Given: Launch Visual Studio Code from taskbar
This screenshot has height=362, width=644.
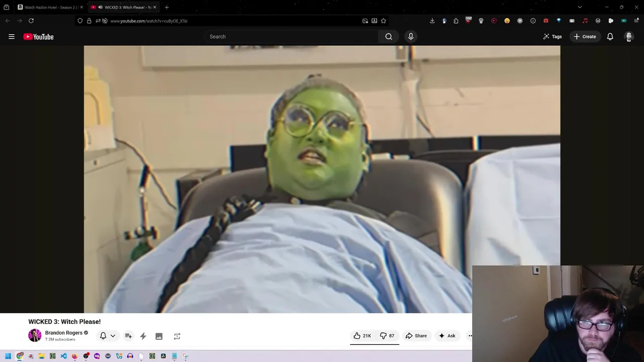Looking at the screenshot, I should click(63, 356).
